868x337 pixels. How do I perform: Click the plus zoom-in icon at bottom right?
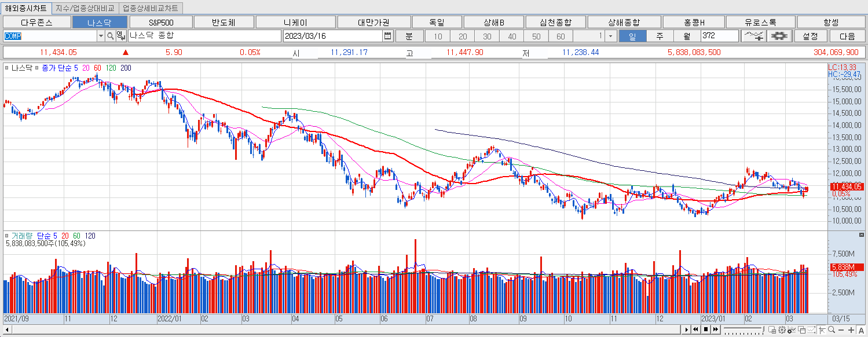[x=851, y=330]
